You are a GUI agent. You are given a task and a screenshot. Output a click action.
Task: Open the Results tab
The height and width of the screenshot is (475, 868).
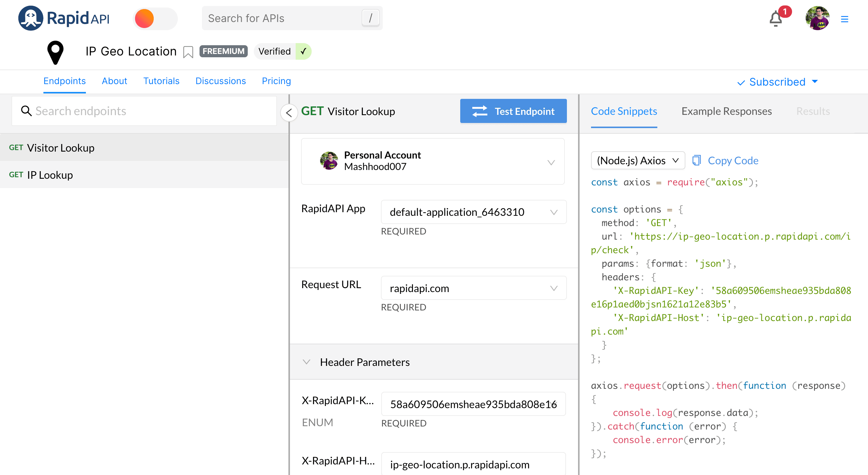[x=813, y=111]
